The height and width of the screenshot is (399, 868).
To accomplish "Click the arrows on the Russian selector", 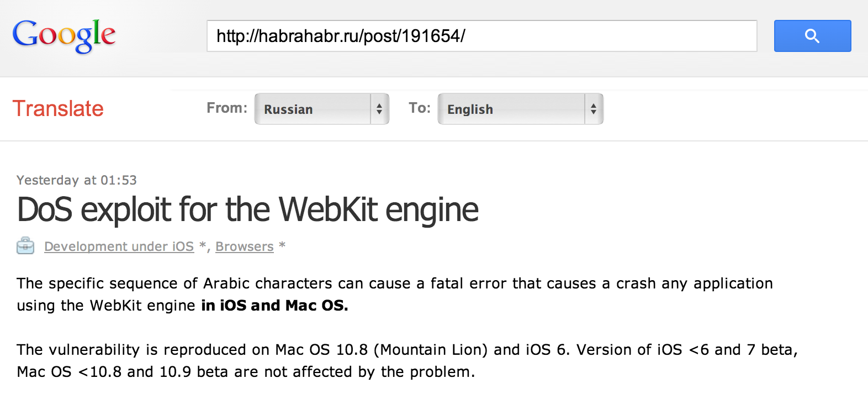I will (379, 109).
